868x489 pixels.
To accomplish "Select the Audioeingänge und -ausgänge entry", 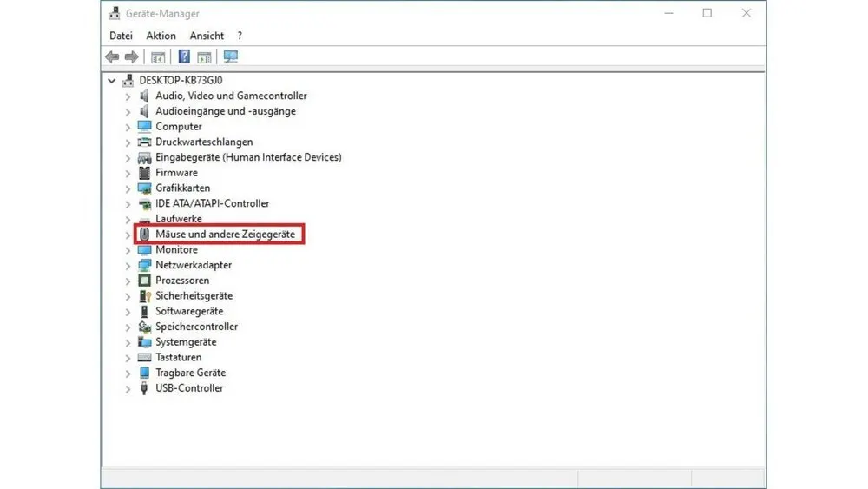I will [x=226, y=111].
